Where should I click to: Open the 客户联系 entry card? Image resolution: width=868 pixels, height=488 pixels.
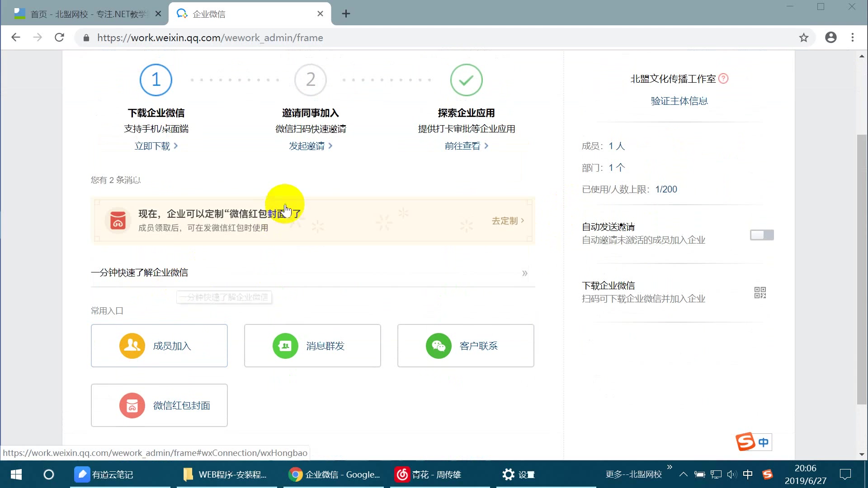click(x=466, y=346)
